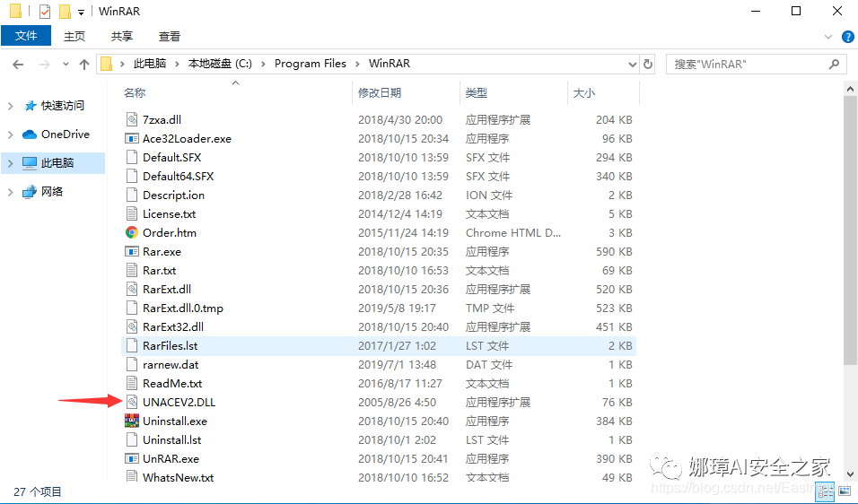This screenshot has width=858, height=504.
Task: Click the 7zxa.dll file icon
Action: pos(131,119)
